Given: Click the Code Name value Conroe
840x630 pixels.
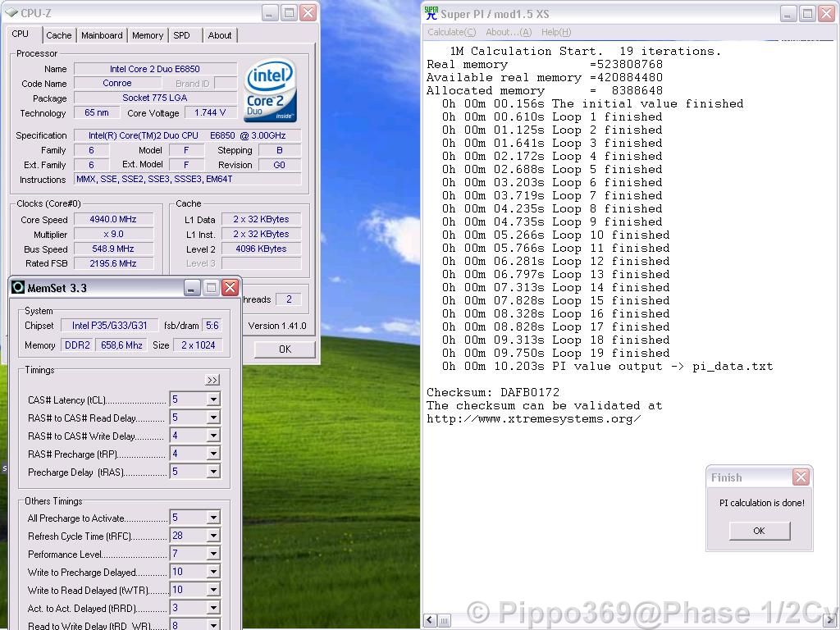Looking at the screenshot, I should pyautogui.click(x=117, y=83).
